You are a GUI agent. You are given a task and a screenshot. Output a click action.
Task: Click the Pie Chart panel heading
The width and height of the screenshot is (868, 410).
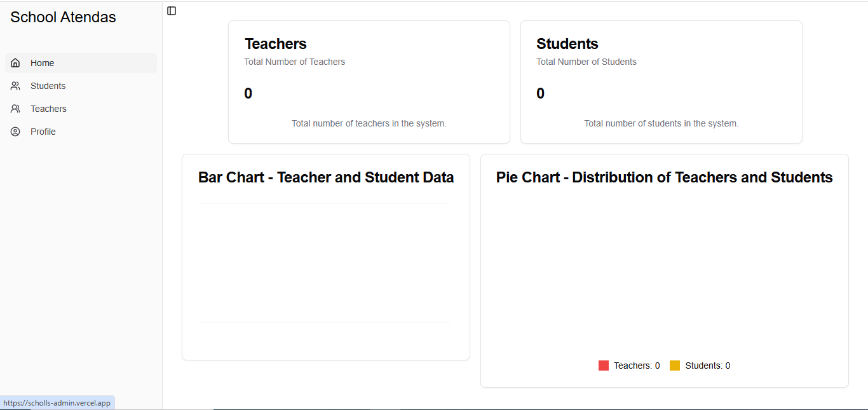click(665, 177)
